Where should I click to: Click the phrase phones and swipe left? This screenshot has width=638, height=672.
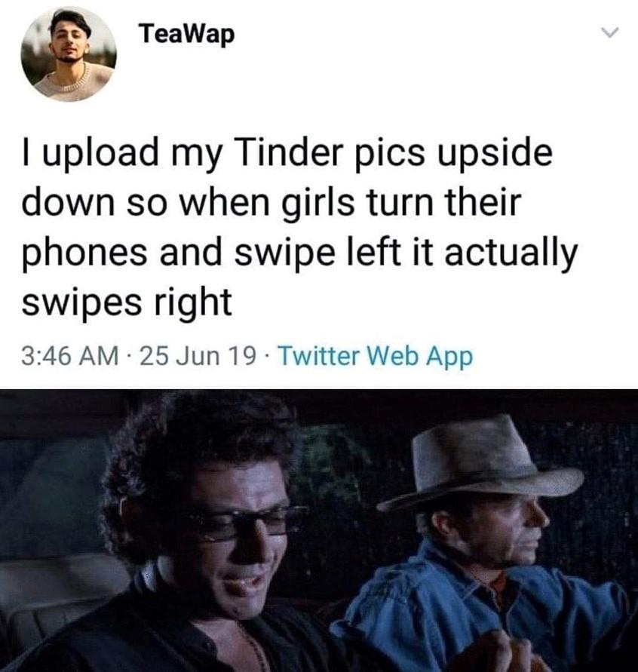tap(208, 252)
